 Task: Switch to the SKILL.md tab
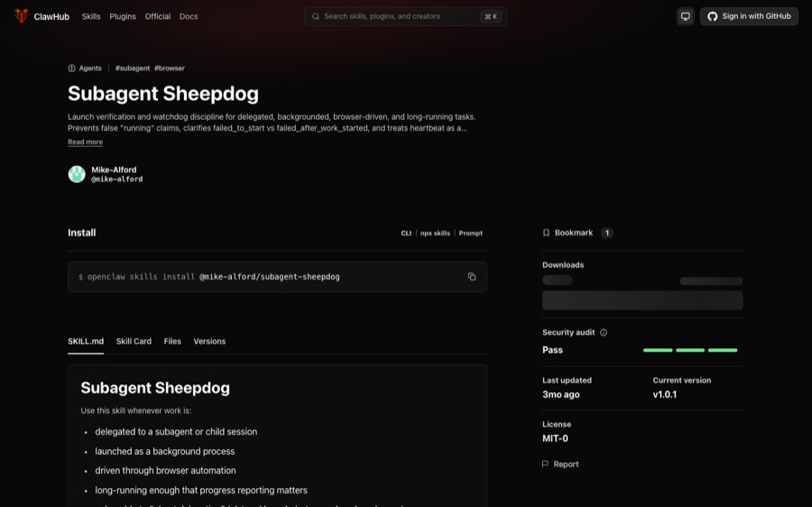(86, 341)
